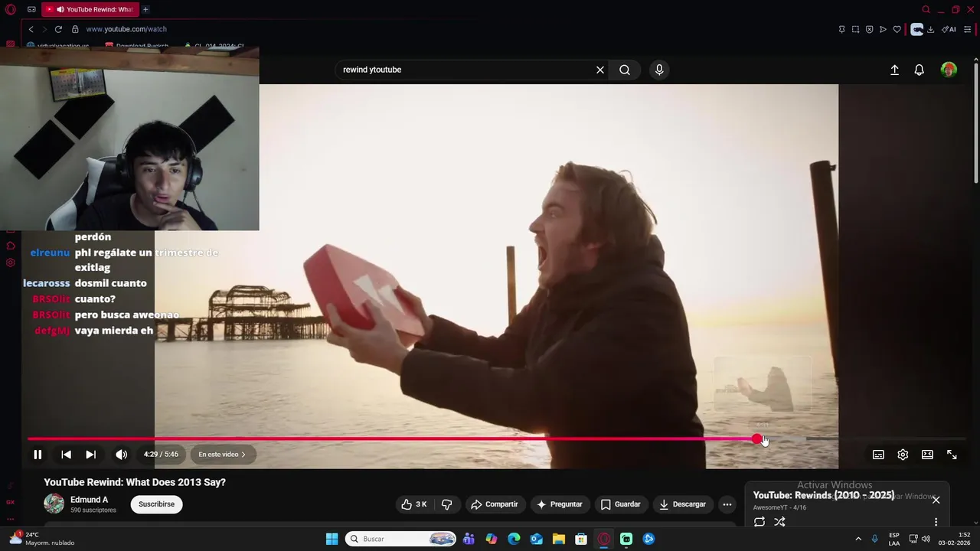Open File Explorer from taskbar
The image size is (980, 551).
pyautogui.click(x=559, y=539)
